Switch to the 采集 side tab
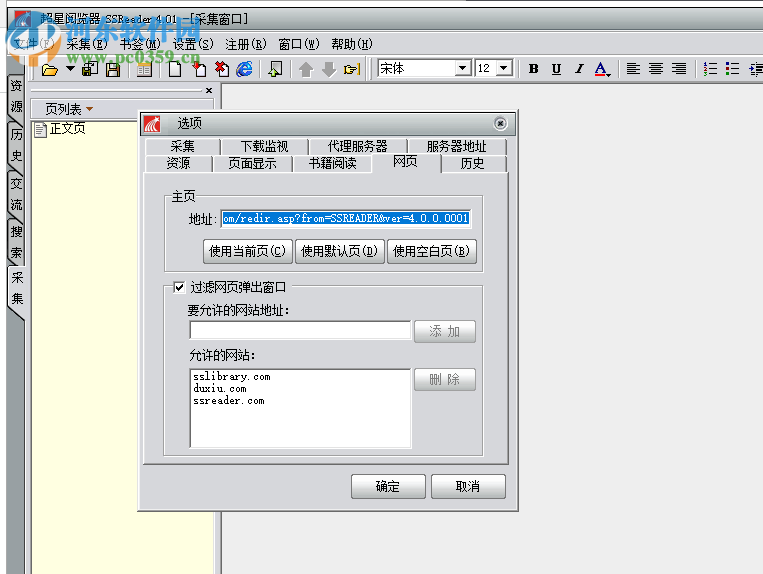Image resolution: width=763 pixels, height=574 pixels. (17, 288)
